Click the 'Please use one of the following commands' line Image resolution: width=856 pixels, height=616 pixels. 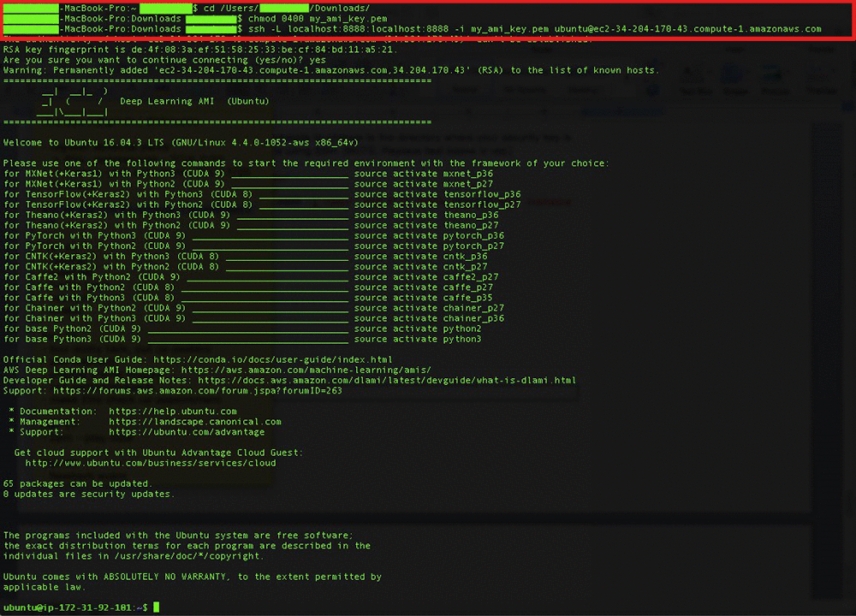click(306, 163)
